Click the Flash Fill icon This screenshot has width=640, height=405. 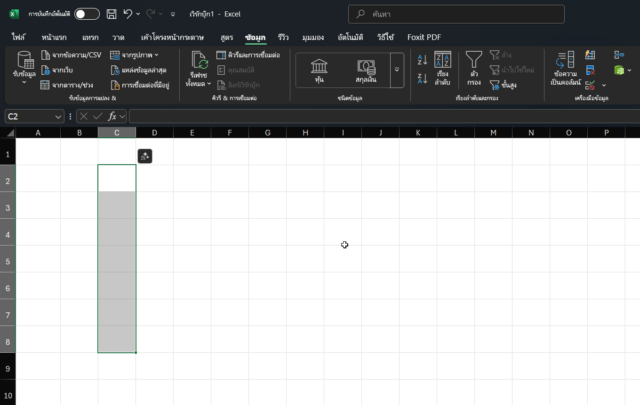(590, 55)
